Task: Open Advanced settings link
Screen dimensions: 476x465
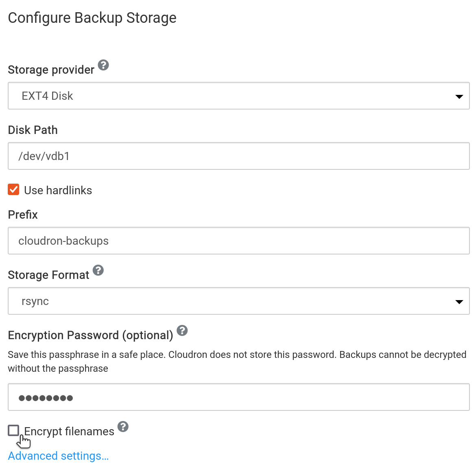Action: [x=58, y=456]
